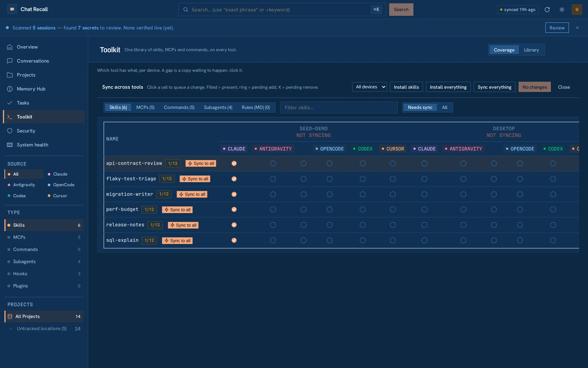
Task: Filter source by OpenCode
Action: click(64, 185)
